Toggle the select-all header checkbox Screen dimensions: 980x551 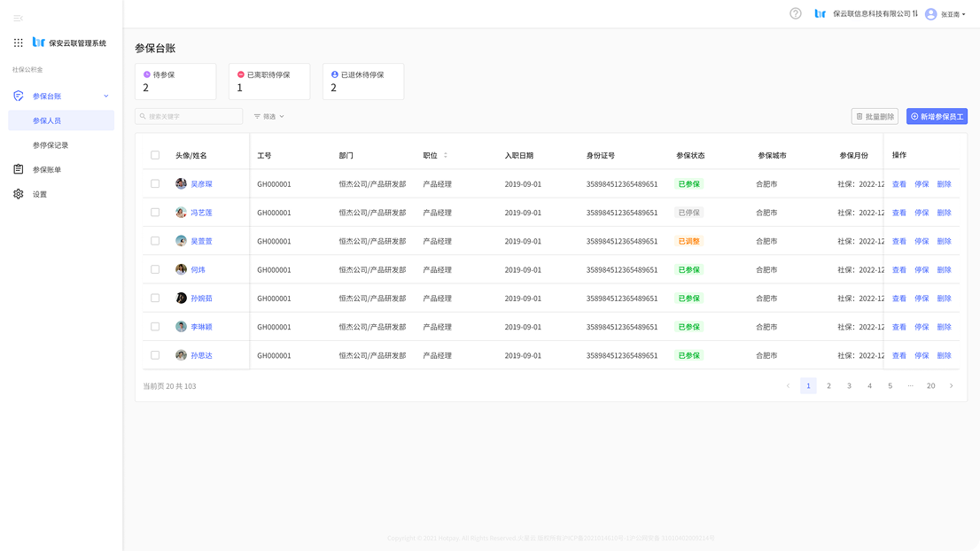click(155, 155)
